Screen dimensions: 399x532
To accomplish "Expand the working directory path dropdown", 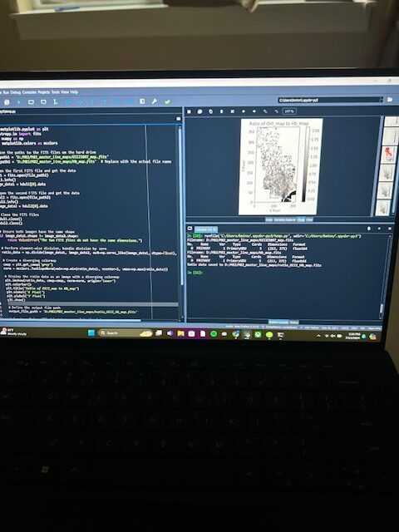I will coord(382,100).
